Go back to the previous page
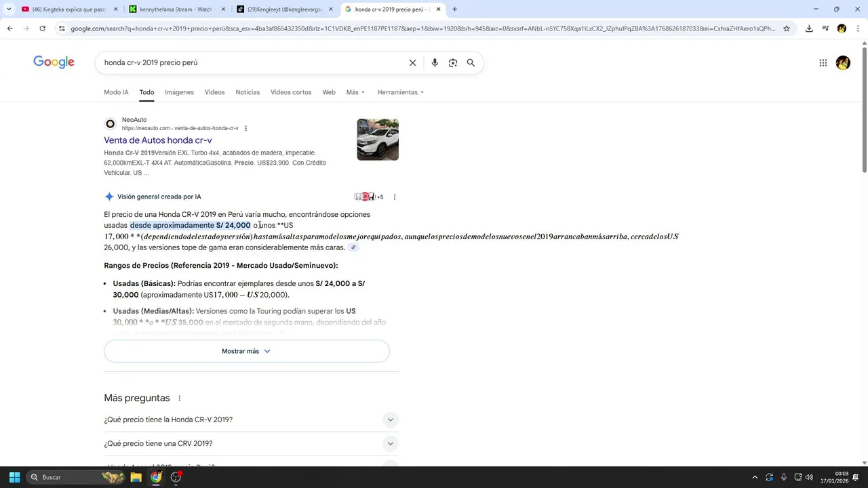Viewport: 868px width, 488px height. click(9, 28)
